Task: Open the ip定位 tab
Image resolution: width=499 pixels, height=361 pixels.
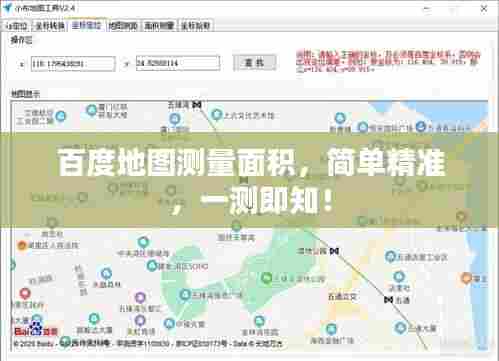Action: coord(16,26)
